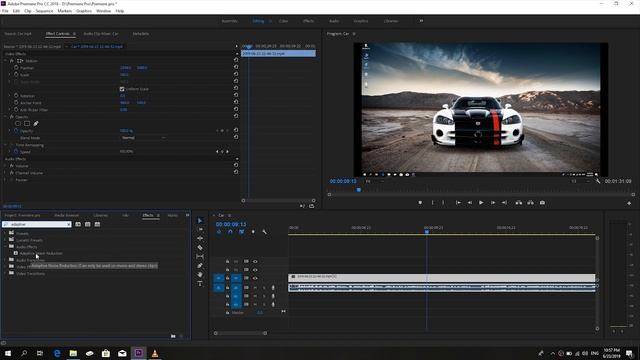This screenshot has width=640, height=360.
Task: Reset the Position parameter
Action: click(x=236, y=67)
